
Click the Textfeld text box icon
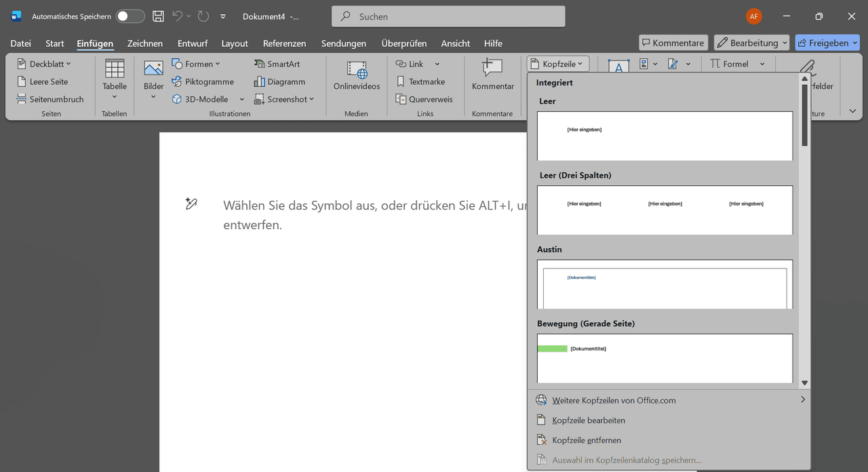(618, 65)
